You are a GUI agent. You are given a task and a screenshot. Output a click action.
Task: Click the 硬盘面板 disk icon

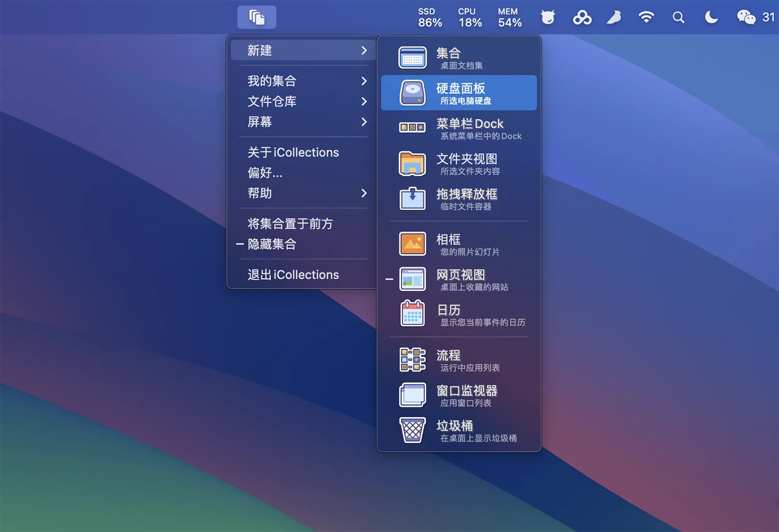tap(412, 93)
